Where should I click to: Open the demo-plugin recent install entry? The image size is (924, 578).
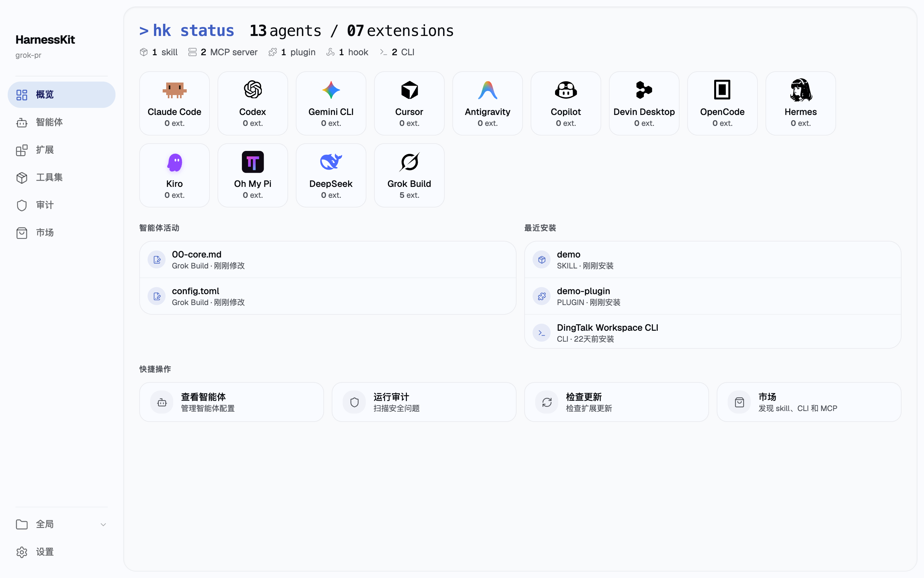click(713, 296)
